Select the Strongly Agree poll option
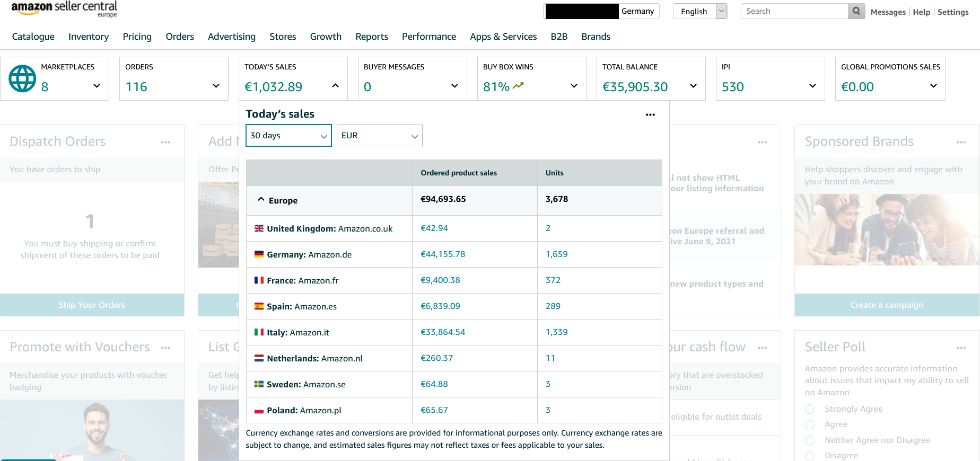The image size is (980, 461). click(809, 409)
